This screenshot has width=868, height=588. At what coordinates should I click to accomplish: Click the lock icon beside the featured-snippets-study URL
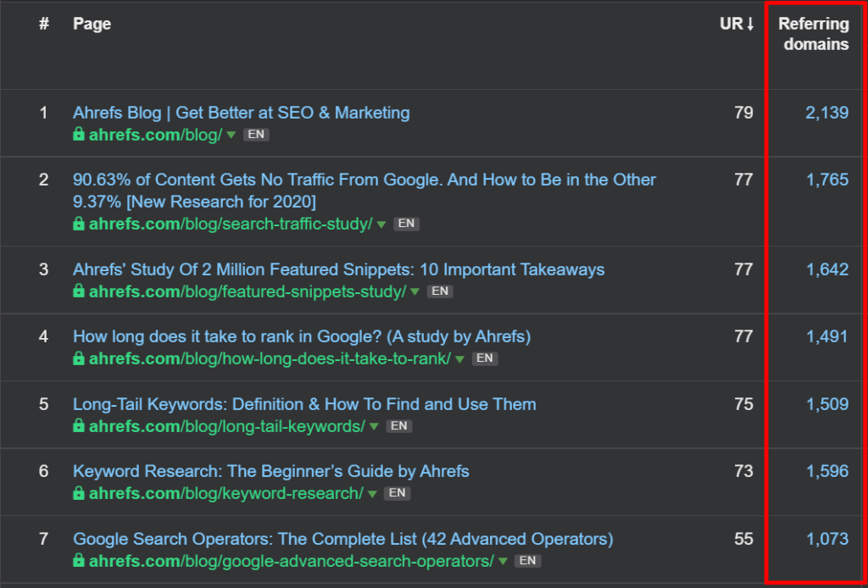79,290
